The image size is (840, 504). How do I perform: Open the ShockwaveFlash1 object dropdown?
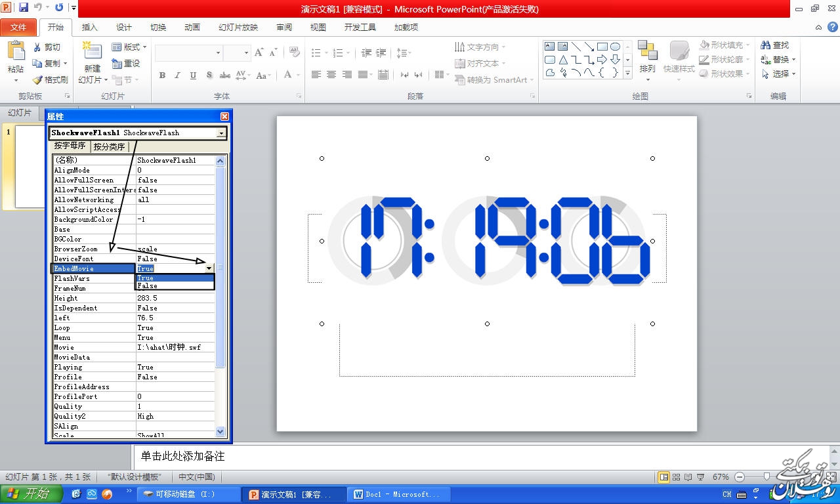[220, 133]
